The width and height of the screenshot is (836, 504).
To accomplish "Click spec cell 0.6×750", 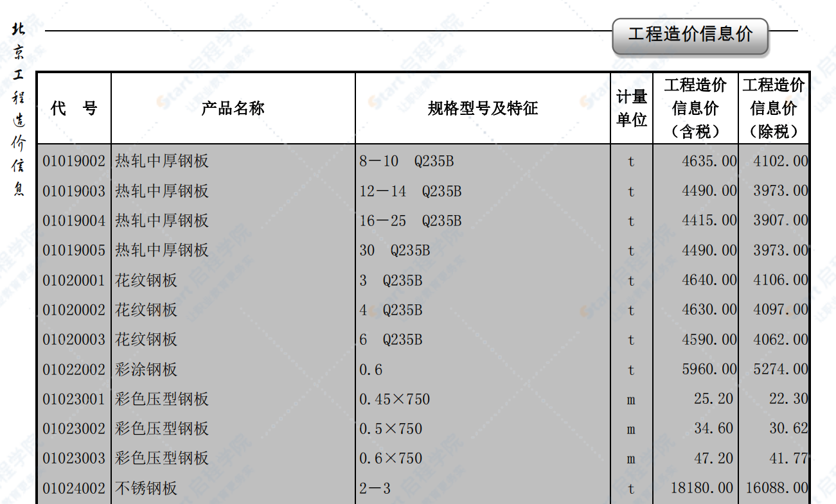I will pos(391,458).
